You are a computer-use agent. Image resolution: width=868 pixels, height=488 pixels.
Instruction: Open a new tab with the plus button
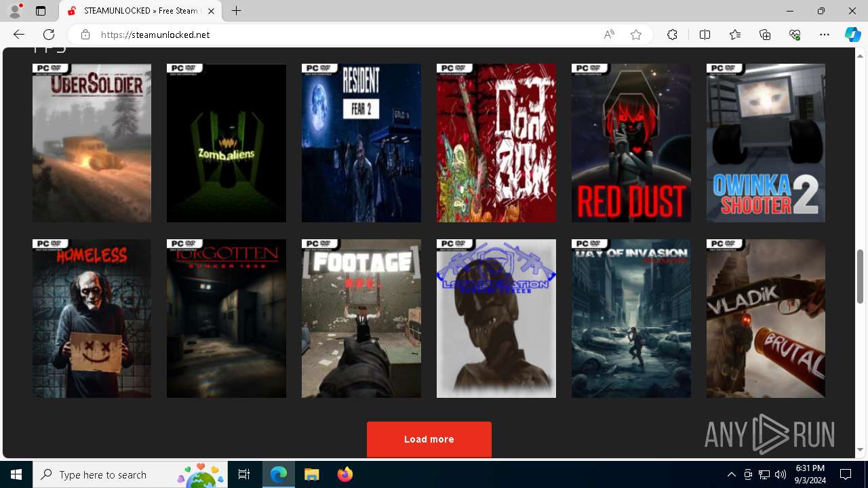pos(236,11)
